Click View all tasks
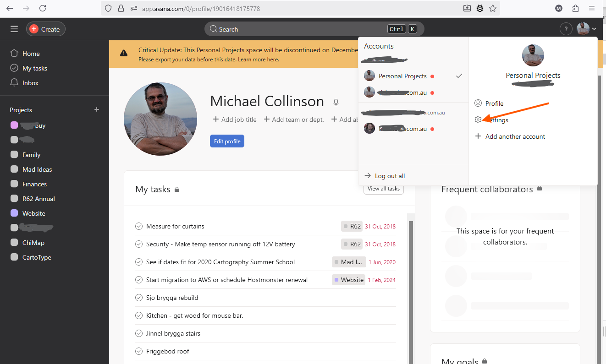The height and width of the screenshot is (364, 606). [x=384, y=189]
